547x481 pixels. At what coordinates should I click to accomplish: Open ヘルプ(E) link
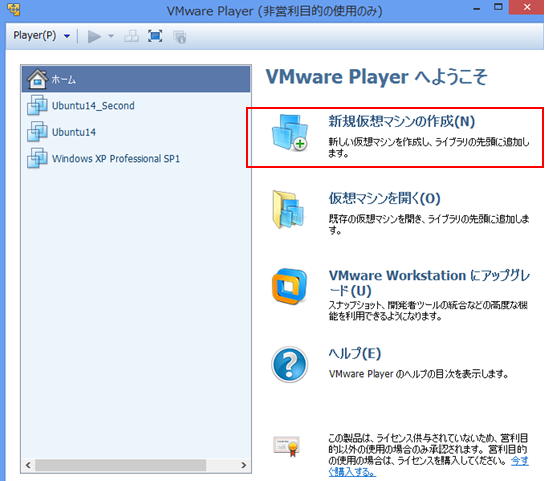[x=354, y=353]
